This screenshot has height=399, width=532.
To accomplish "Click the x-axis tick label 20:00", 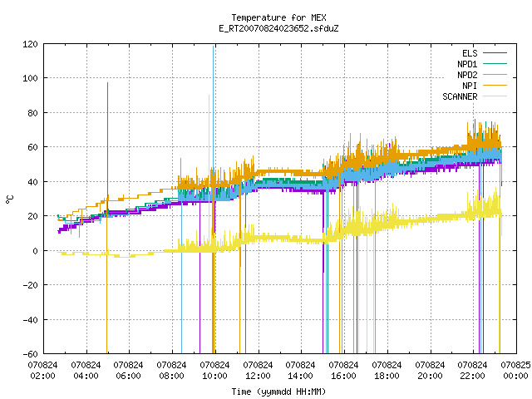I will [x=430, y=376].
